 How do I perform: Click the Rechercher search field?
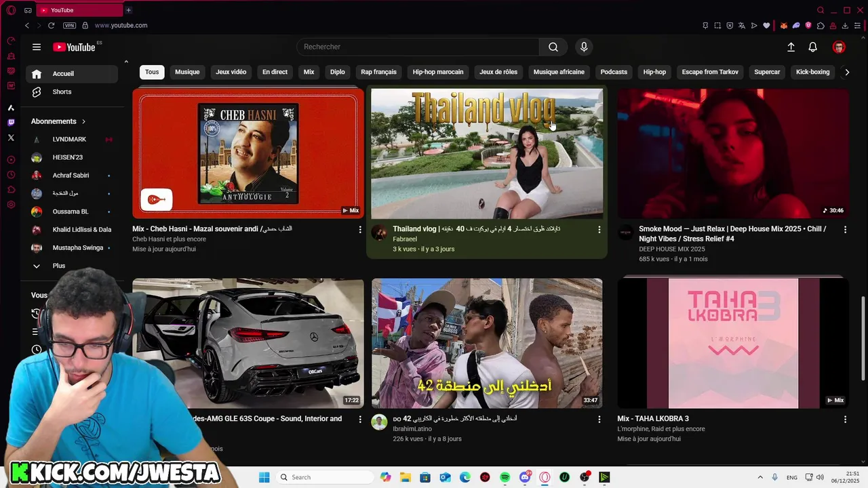click(x=418, y=47)
